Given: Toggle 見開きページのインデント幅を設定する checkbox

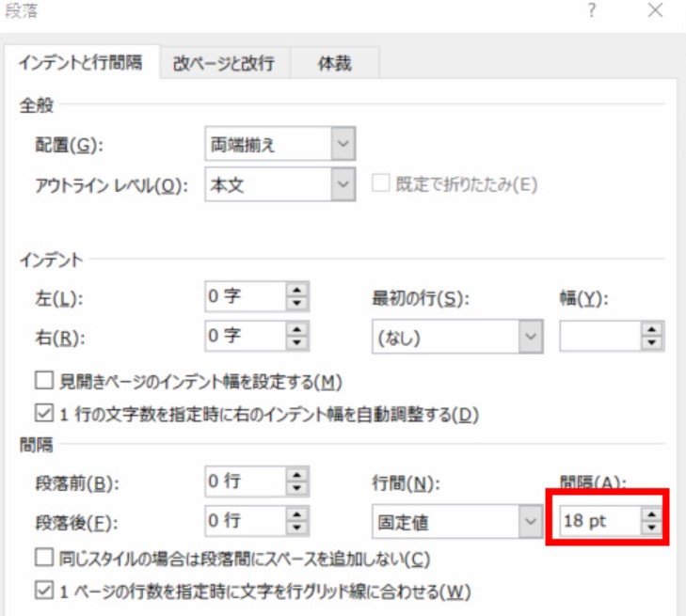Looking at the screenshot, I should 41,382.
